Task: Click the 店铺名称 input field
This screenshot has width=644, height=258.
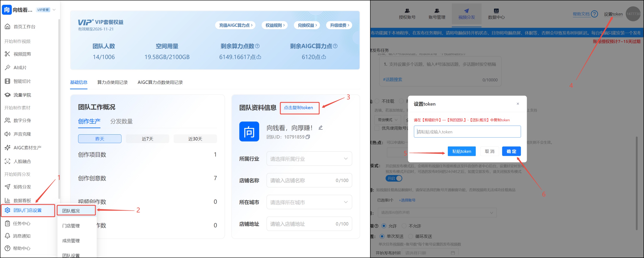Action: 309,180
